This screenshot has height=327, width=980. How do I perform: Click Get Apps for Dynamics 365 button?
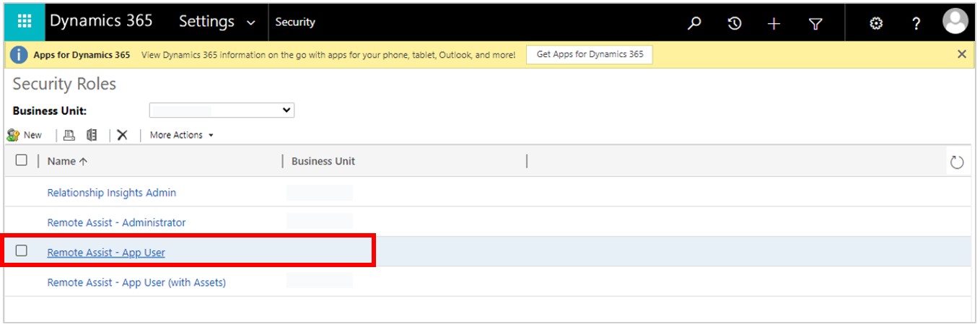[590, 54]
